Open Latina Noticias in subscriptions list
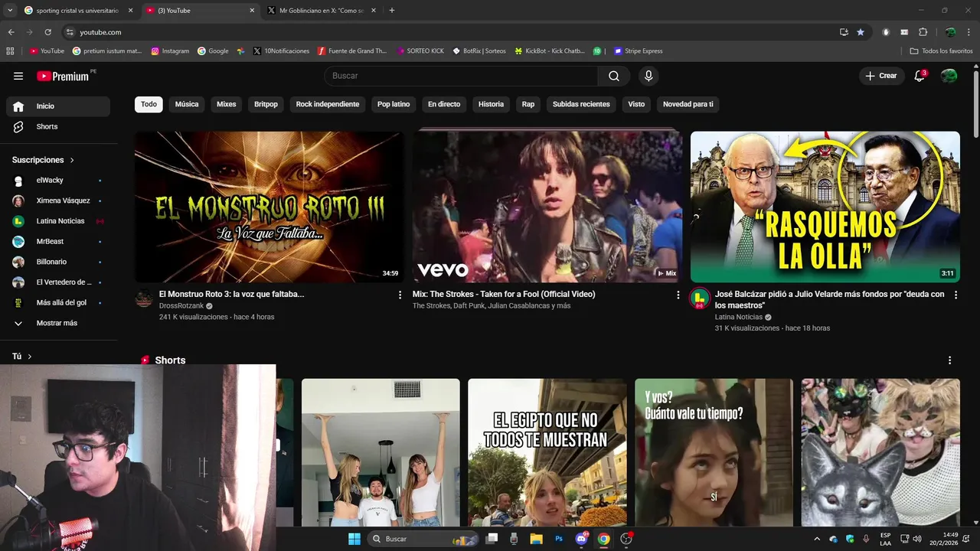This screenshot has height=551, width=980. pyautogui.click(x=58, y=221)
